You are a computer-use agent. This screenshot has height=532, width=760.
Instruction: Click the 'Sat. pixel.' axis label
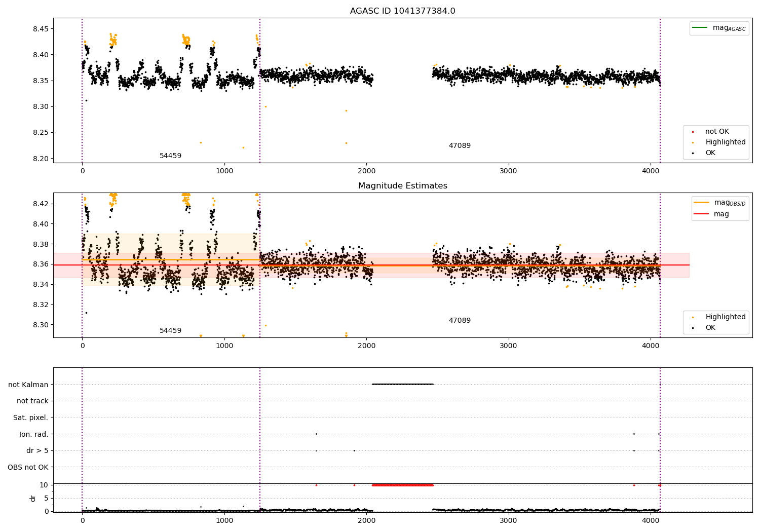coord(30,417)
